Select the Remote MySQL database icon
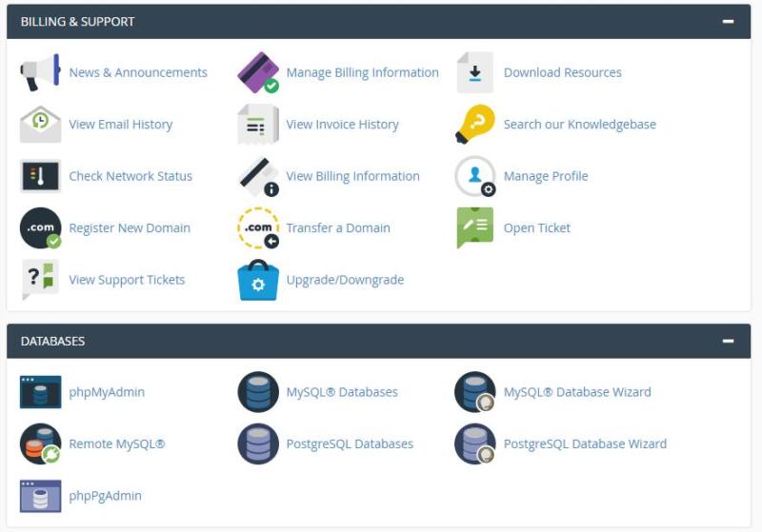This screenshot has height=532, width=762. (x=40, y=443)
